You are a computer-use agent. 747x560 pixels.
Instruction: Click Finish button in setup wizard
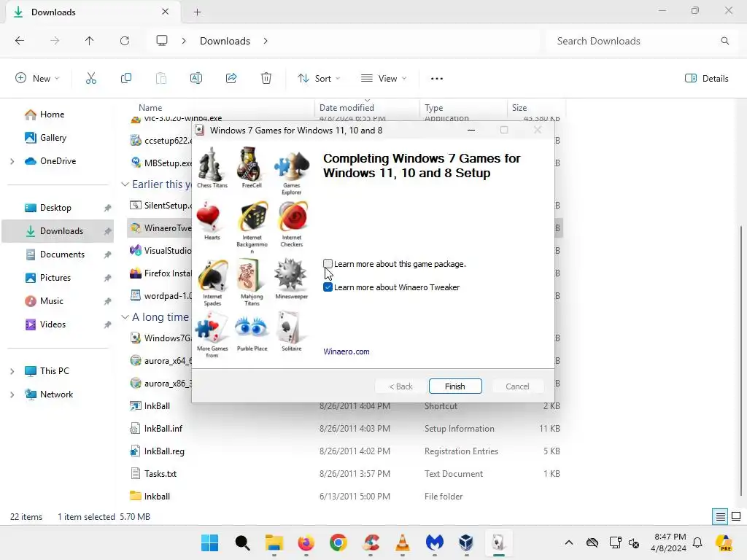455,386
